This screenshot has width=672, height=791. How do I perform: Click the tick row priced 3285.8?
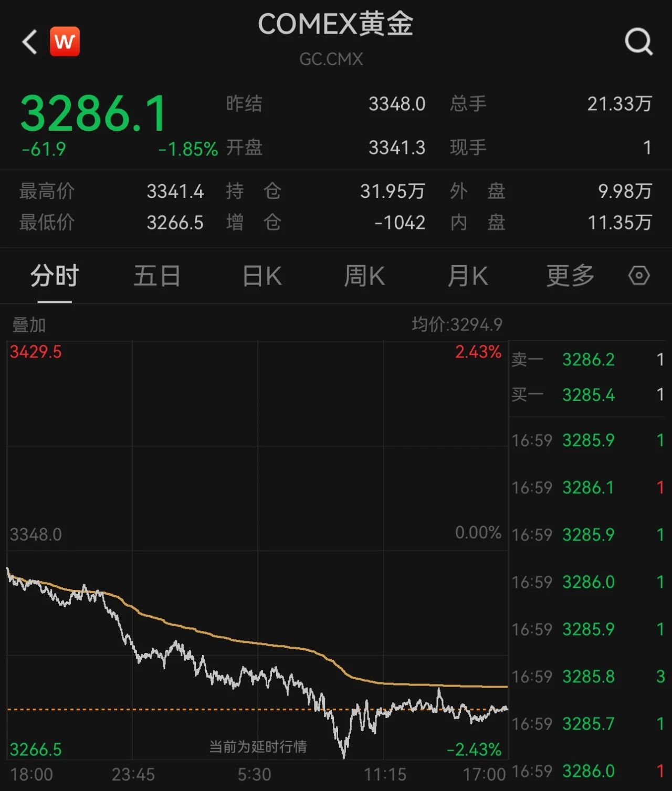click(588, 677)
